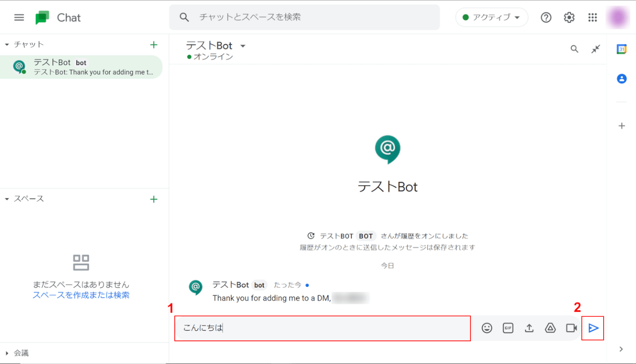Click the たった今 timestamp

pos(288,285)
